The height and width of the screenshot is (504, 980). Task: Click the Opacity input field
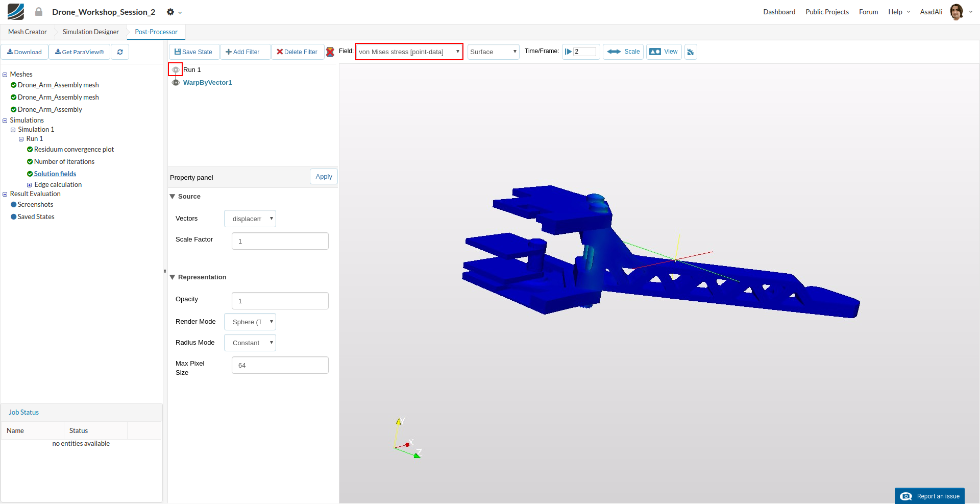pyautogui.click(x=280, y=301)
